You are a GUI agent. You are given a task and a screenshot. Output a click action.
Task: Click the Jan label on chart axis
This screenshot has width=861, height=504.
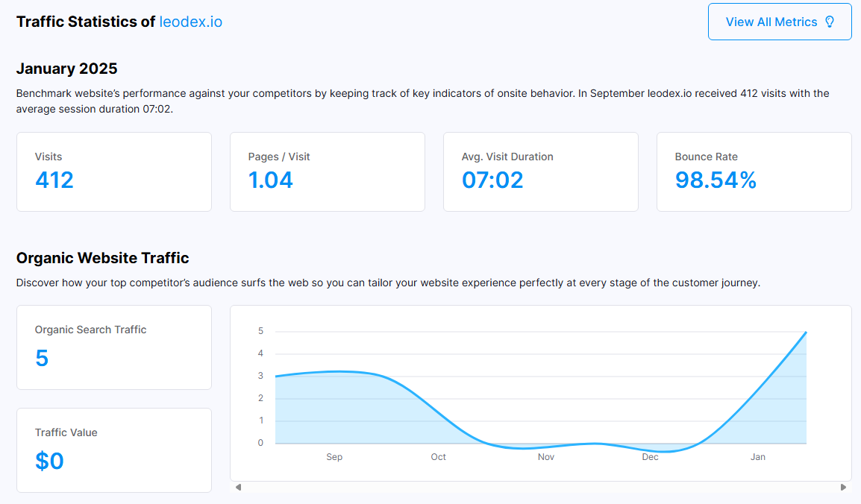tap(758, 457)
